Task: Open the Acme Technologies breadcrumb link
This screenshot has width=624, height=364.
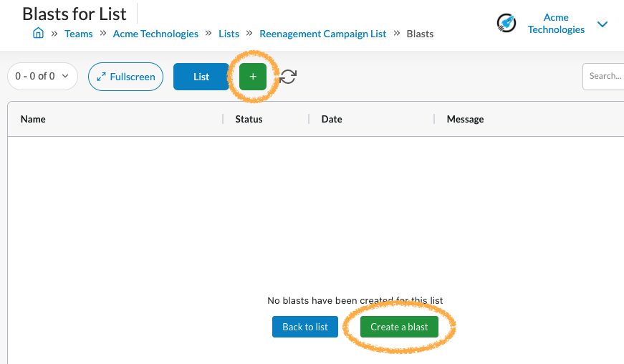Action: [155, 34]
